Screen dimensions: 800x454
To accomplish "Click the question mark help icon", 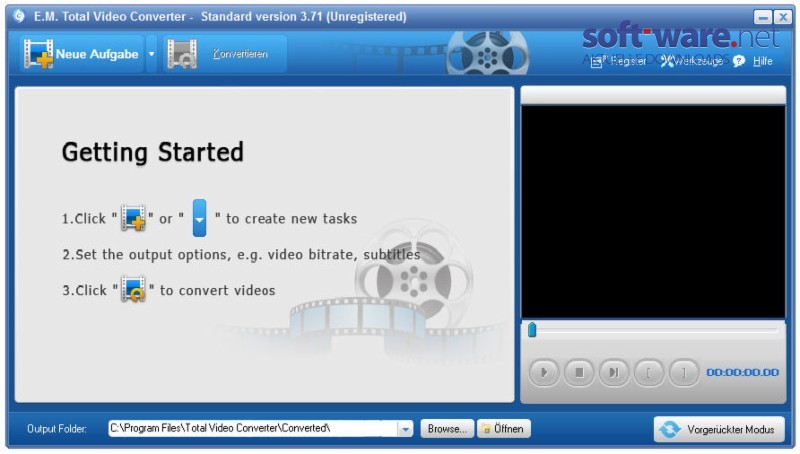I will (x=739, y=61).
